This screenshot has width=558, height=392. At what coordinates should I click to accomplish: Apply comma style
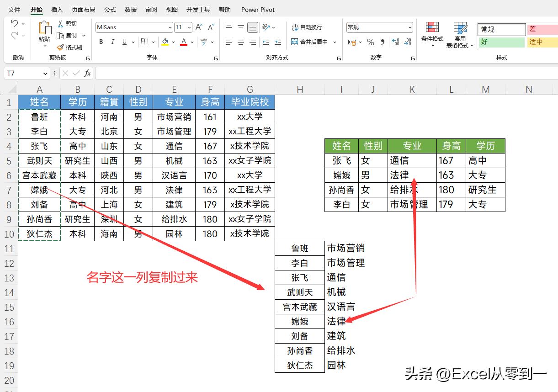[x=383, y=42]
